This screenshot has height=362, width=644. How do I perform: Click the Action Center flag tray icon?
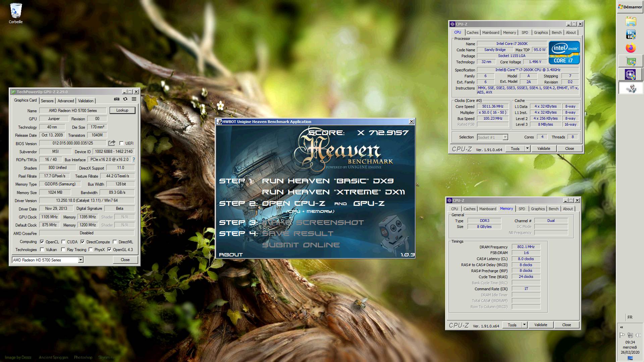[x=622, y=335]
